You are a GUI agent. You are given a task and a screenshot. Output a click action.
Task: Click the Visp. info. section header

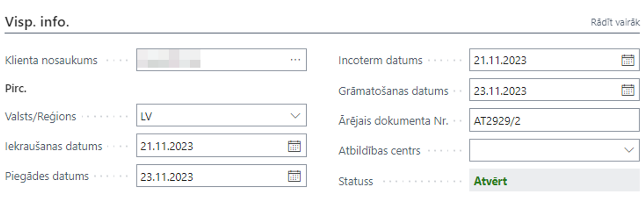(x=37, y=22)
